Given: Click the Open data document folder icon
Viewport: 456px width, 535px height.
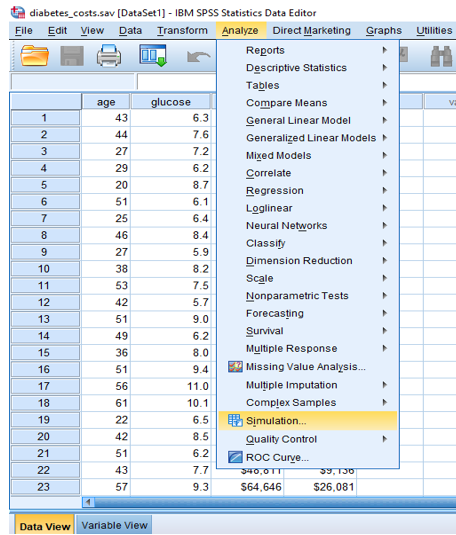Looking at the screenshot, I should (34, 56).
